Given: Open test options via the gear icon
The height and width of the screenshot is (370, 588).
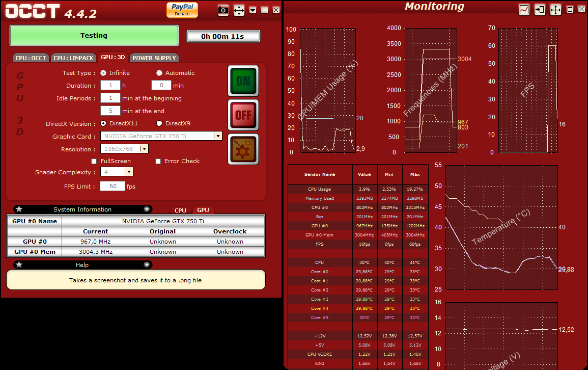Looking at the screenshot, I should coord(243,149).
